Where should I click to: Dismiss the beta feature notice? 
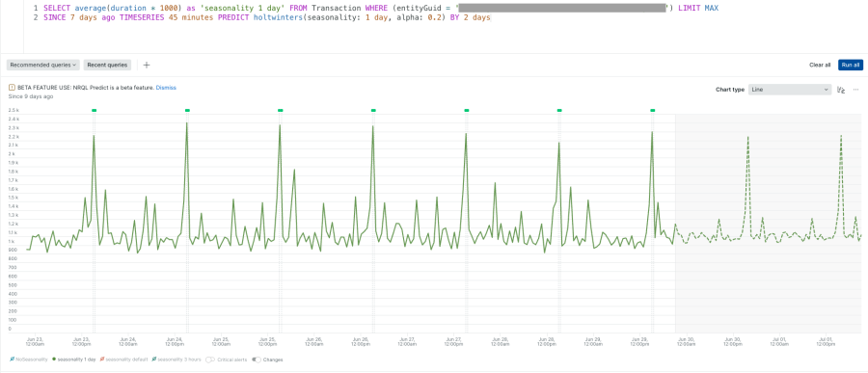pos(166,88)
